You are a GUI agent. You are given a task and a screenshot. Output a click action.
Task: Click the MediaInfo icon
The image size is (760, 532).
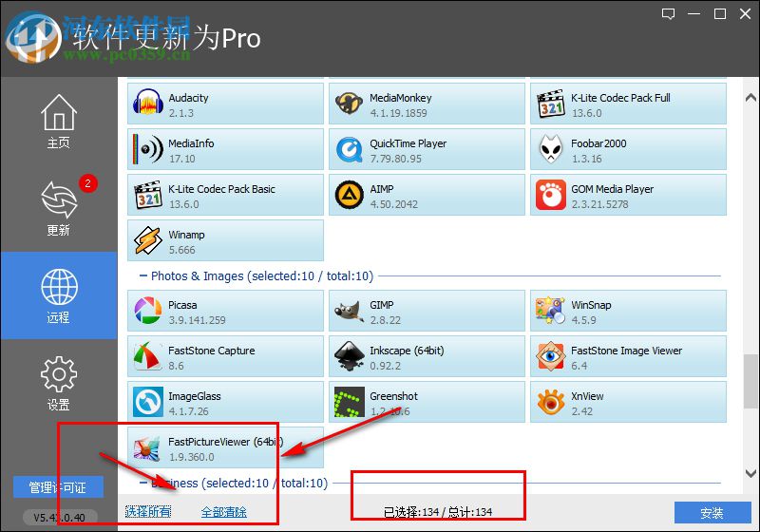click(x=148, y=149)
